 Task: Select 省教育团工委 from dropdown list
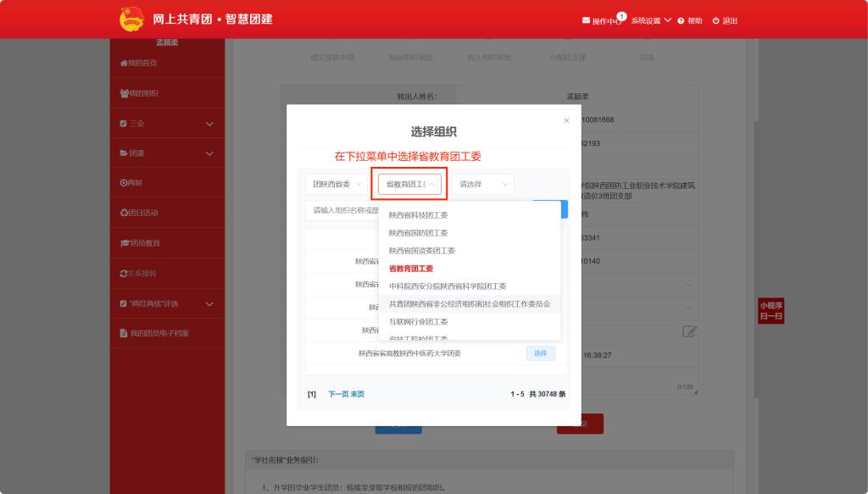click(x=411, y=269)
